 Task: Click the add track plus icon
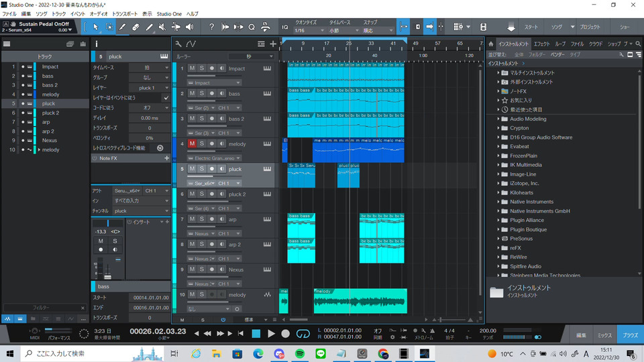273,44
